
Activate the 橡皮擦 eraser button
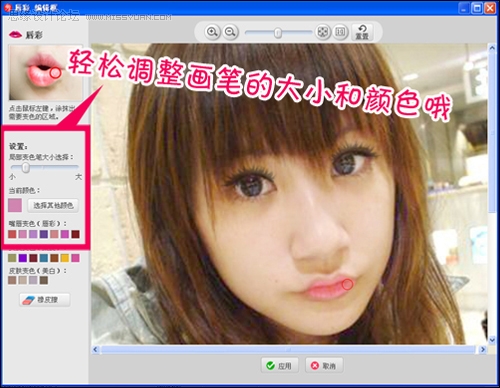point(45,300)
